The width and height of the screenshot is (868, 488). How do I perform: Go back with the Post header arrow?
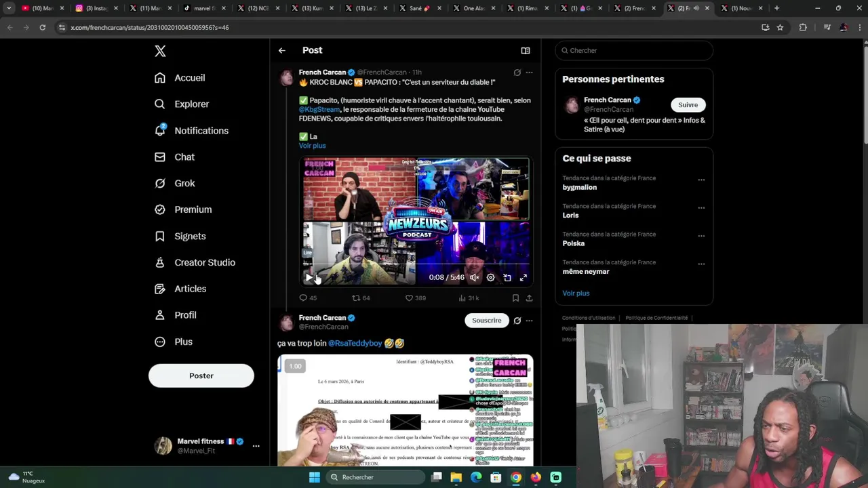tap(282, 51)
